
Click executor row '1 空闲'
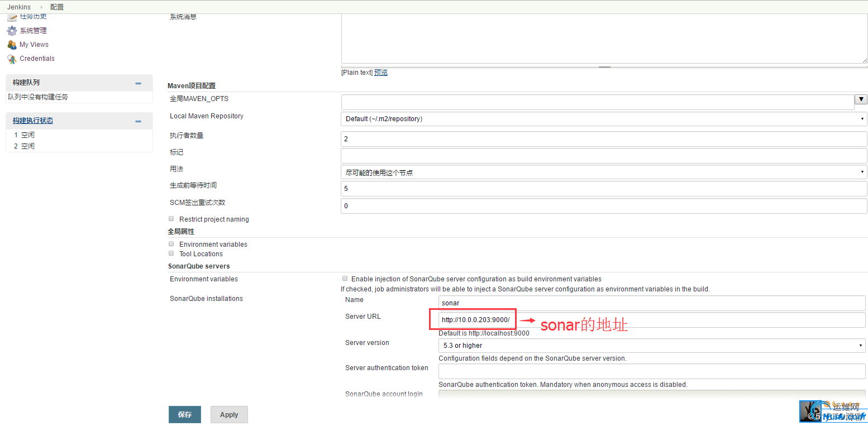coord(25,135)
